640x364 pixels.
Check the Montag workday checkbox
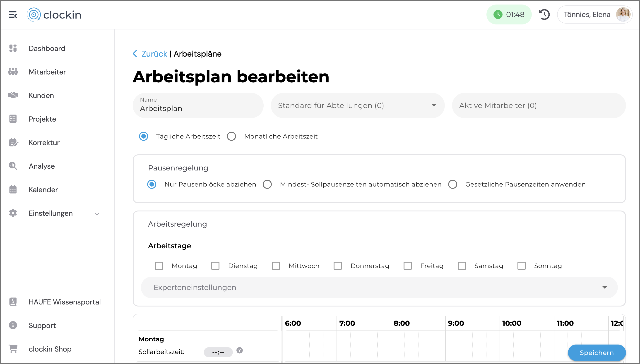pos(159,266)
